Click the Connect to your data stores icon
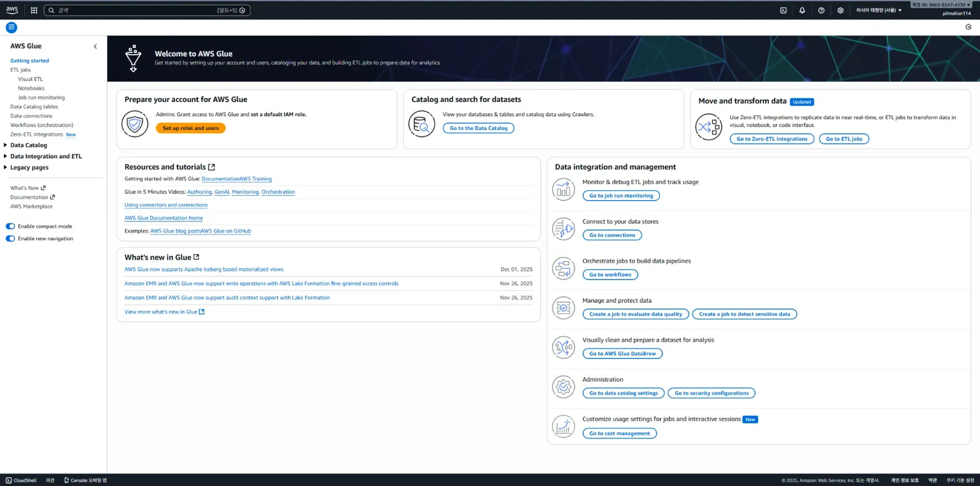This screenshot has width=980, height=486. [564, 229]
